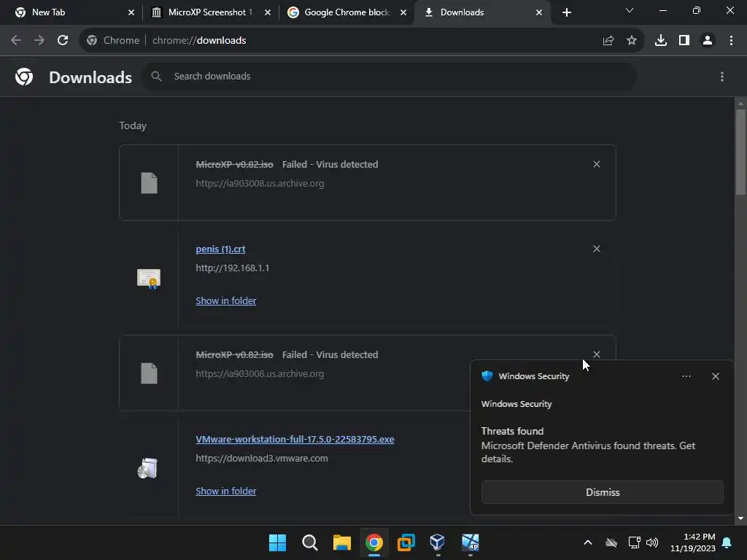Click the Windows Security shield icon
This screenshot has height=560, width=747.
coord(487,376)
